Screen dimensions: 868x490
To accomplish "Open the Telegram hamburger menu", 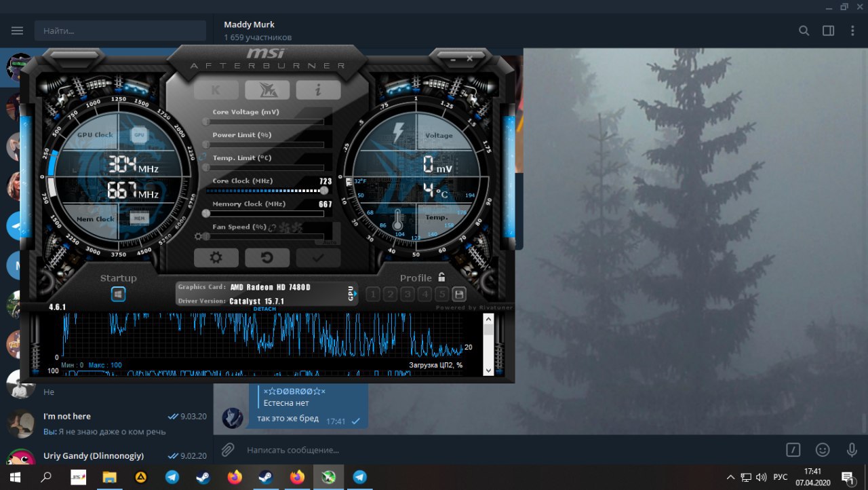I will point(17,31).
